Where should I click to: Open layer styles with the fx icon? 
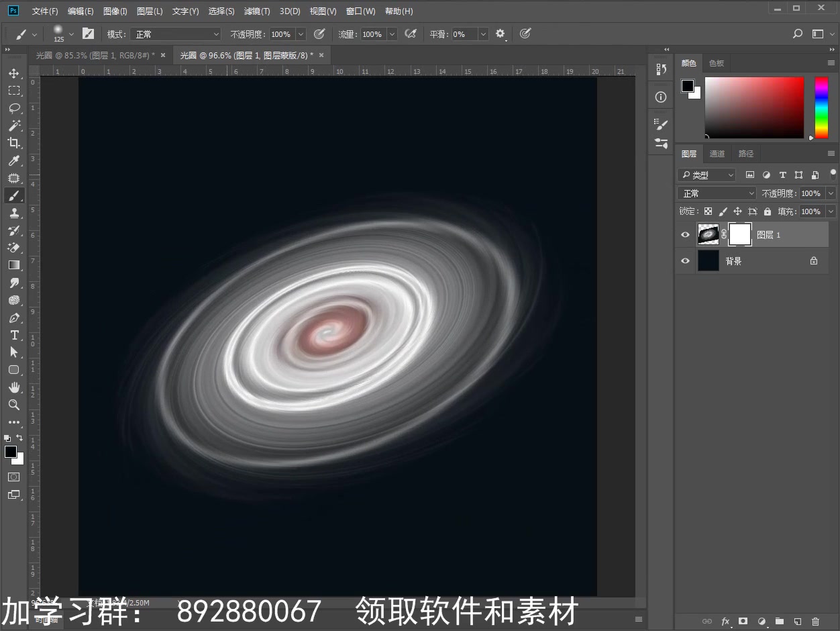(725, 622)
